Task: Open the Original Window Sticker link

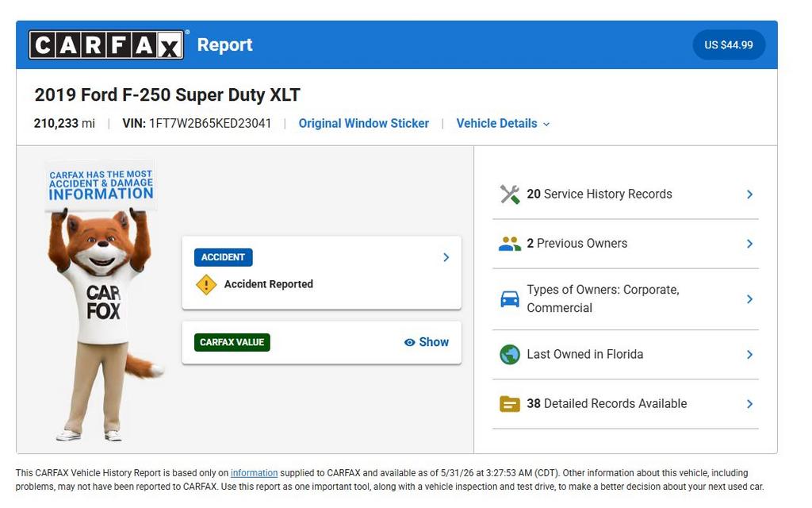Action: tap(363, 123)
